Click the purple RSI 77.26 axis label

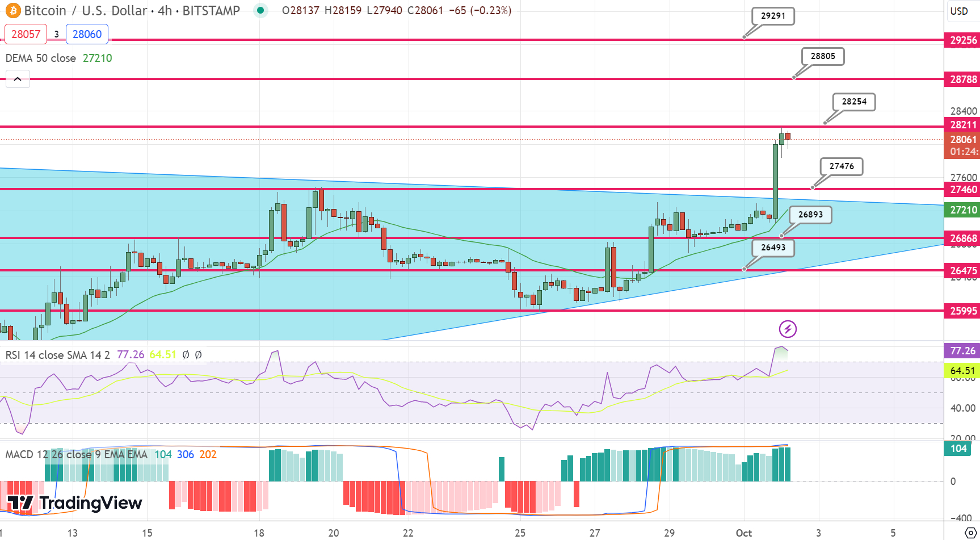(962, 351)
